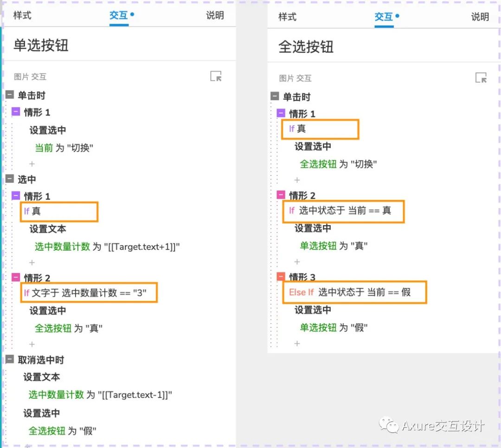Click the widget picker icon in 单选按钮 panel
This screenshot has width=501, height=448.
(215, 77)
